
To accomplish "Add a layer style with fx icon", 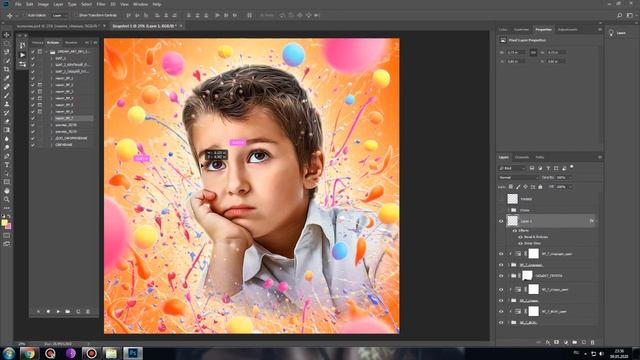I will (x=547, y=342).
